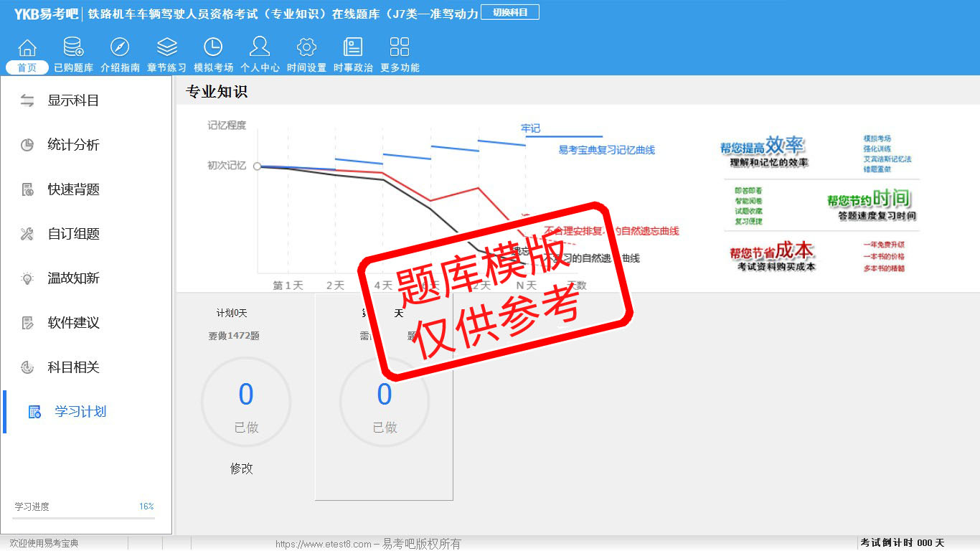Click 修改 under the study plan
980x551 pixels.
coord(242,468)
